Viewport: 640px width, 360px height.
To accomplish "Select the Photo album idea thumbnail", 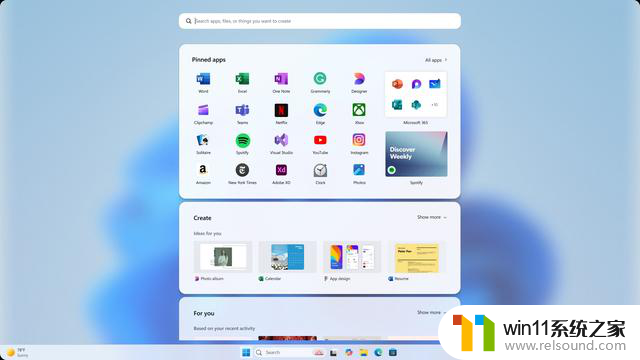I will tap(223, 257).
